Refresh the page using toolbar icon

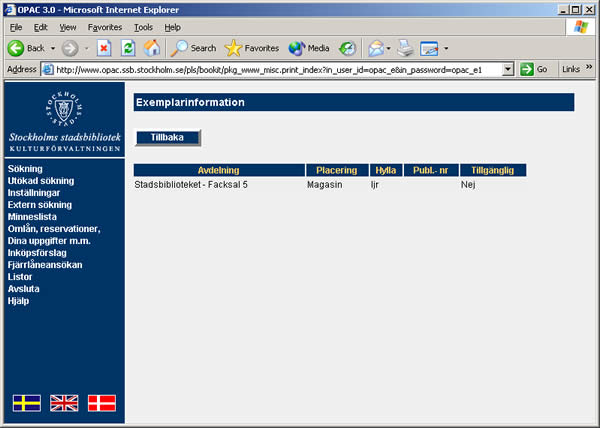[x=128, y=48]
